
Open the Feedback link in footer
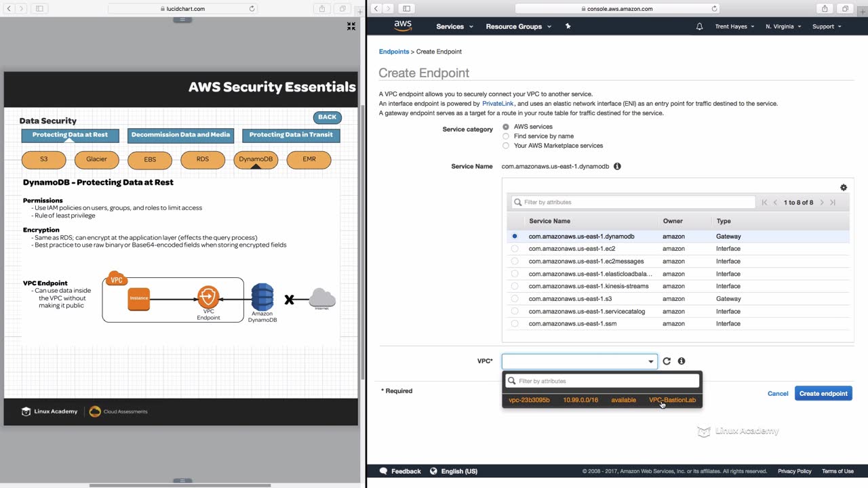click(x=400, y=471)
